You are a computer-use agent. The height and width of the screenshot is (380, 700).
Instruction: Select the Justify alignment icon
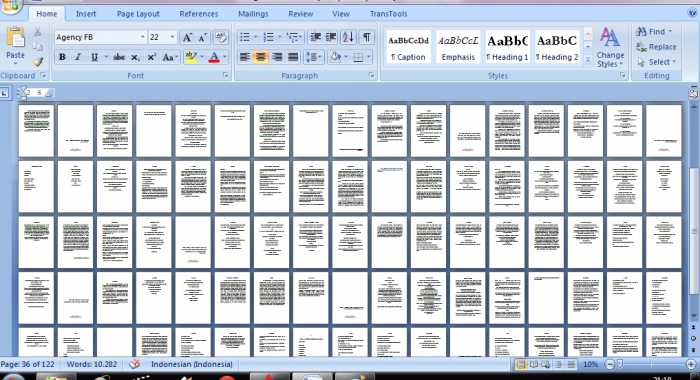coord(293,57)
